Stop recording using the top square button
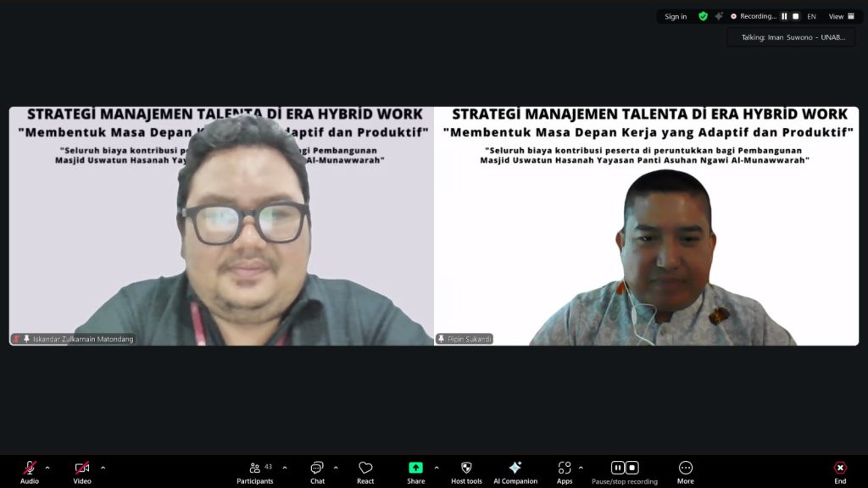The image size is (868, 488). pos(795,16)
